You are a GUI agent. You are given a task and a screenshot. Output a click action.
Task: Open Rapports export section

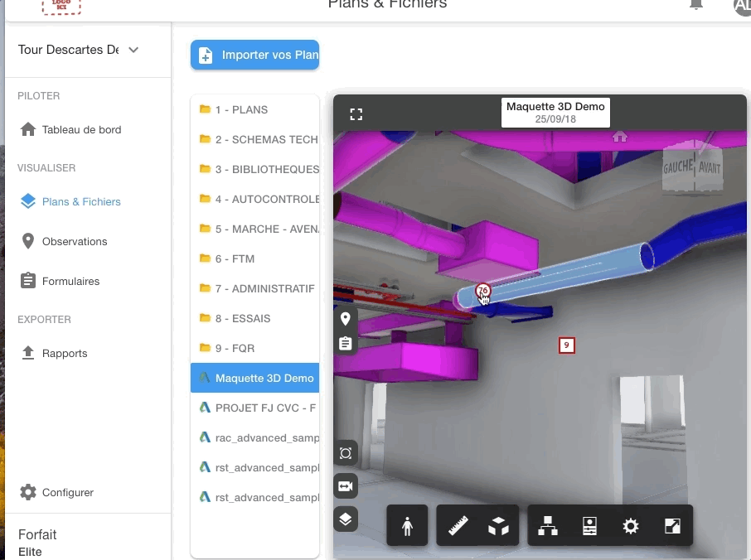click(65, 353)
